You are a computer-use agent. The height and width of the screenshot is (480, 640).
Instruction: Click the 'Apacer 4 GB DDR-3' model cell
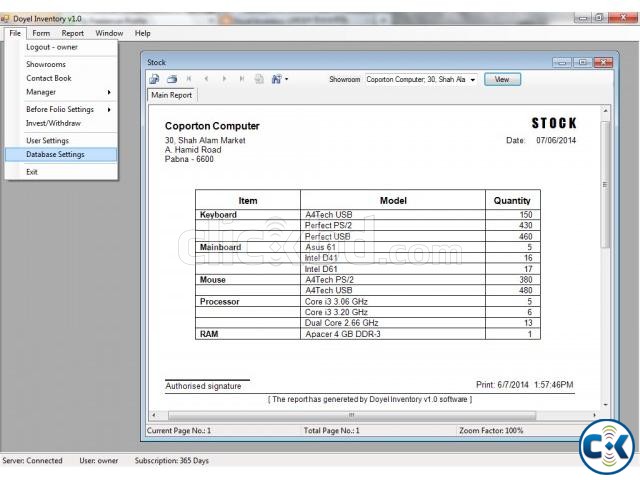(x=393, y=334)
